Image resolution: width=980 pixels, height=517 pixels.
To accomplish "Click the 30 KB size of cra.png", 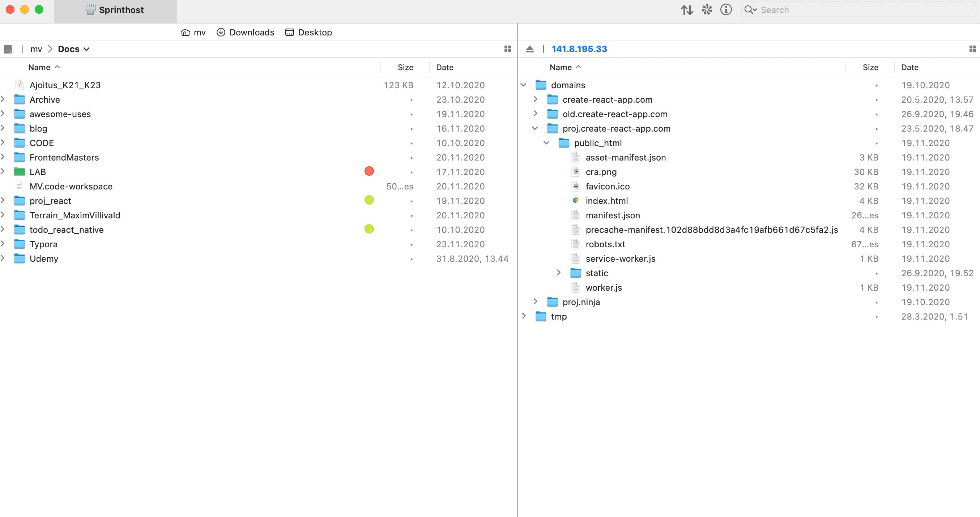I will [866, 172].
